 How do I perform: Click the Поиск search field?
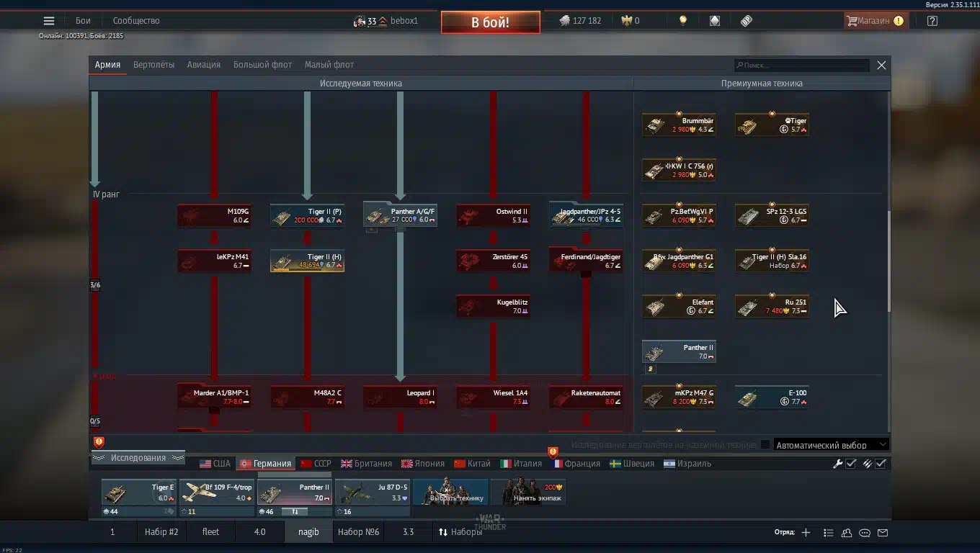(x=801, y=65)
